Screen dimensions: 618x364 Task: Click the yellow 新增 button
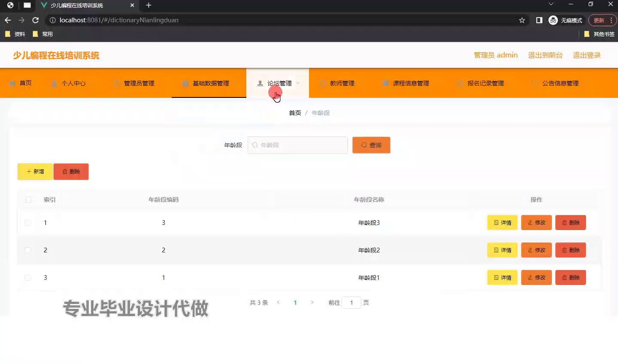tap(35, 171)
